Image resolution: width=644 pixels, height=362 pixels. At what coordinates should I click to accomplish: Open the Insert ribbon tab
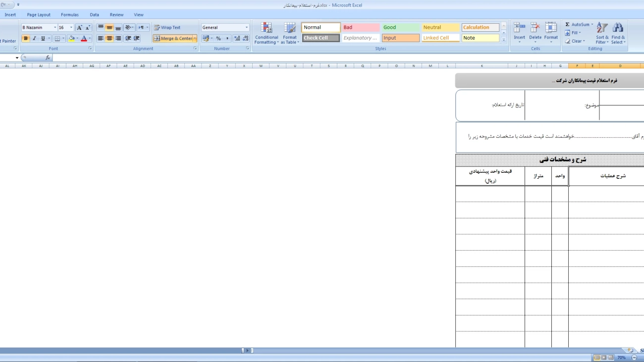click(10, 15)
